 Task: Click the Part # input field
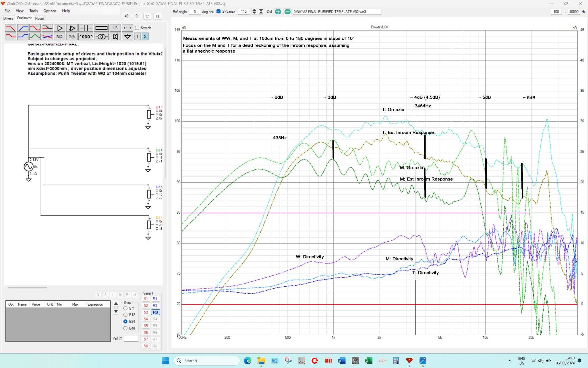click(131, 338)
